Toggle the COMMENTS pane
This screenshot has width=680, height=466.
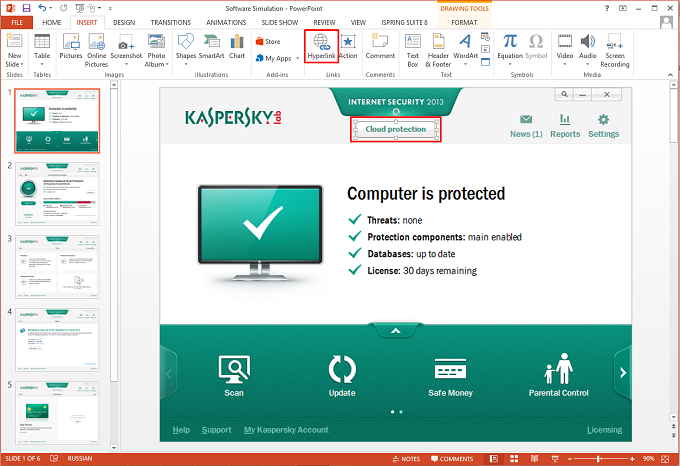click(452, 459)
